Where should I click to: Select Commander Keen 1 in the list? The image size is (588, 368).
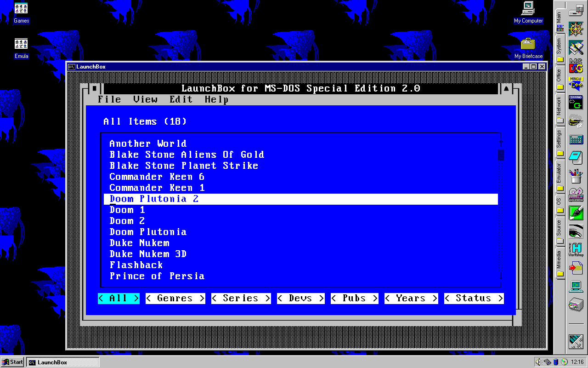coord(301,188)
